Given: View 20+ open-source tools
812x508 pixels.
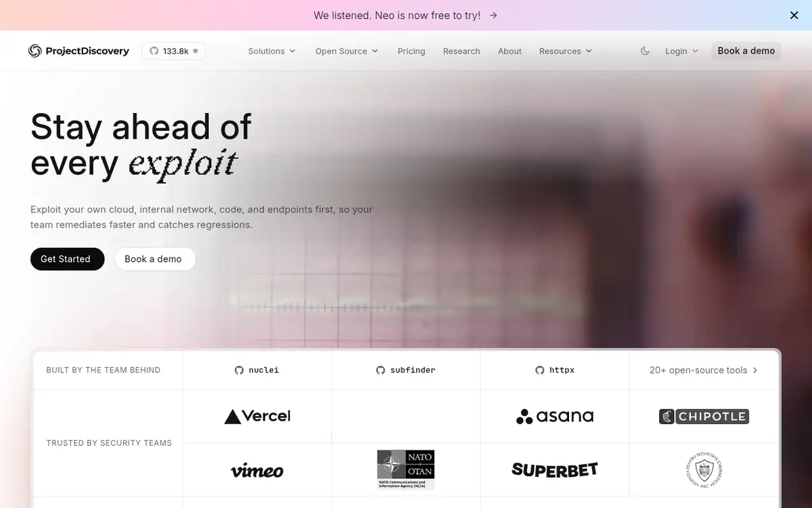Looking at the screenshot, I should pos(704,370).
